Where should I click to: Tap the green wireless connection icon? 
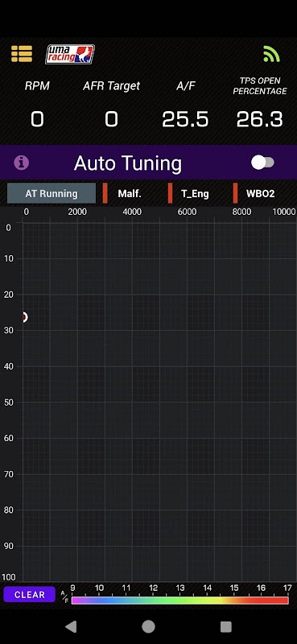click(x=271, y=54)
